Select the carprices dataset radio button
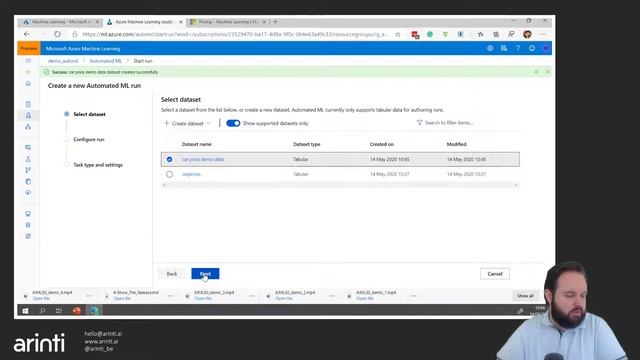 click(x=169, y=174)
